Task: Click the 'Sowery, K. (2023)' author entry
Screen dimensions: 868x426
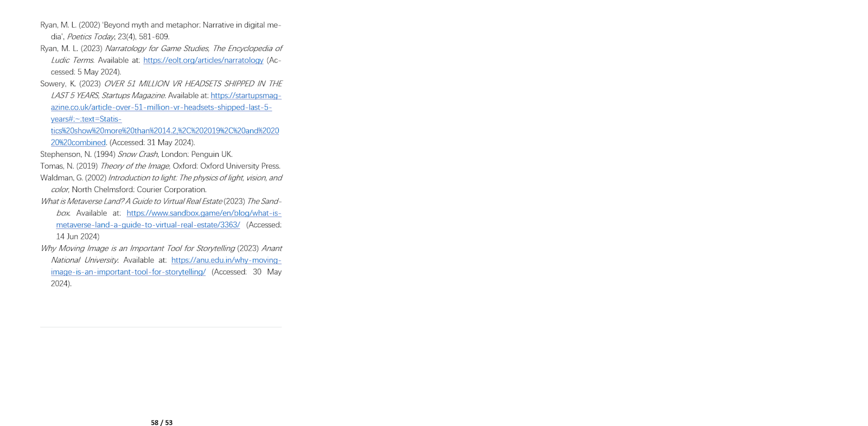Action: [71, 84]
